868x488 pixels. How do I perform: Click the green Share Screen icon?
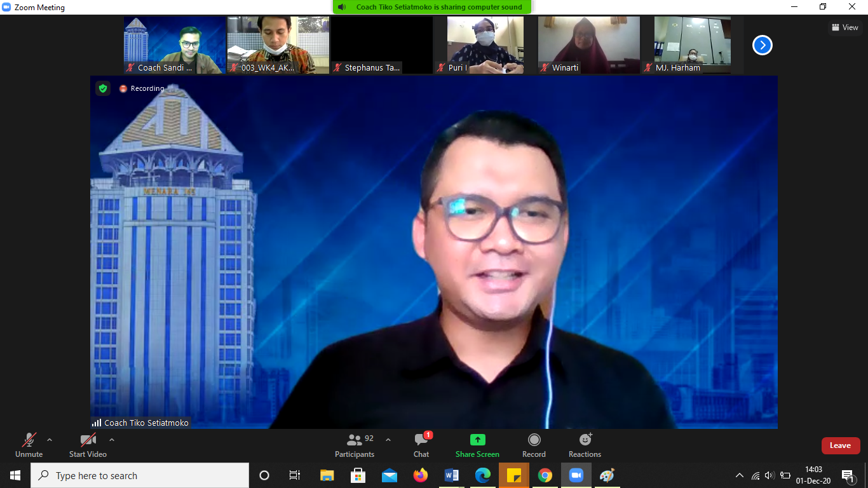coord(477,440)
